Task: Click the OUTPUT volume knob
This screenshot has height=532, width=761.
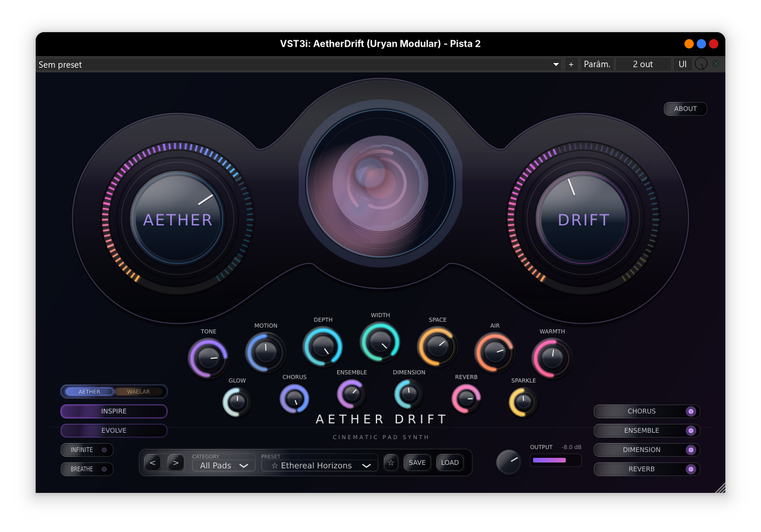Action: 509,462
